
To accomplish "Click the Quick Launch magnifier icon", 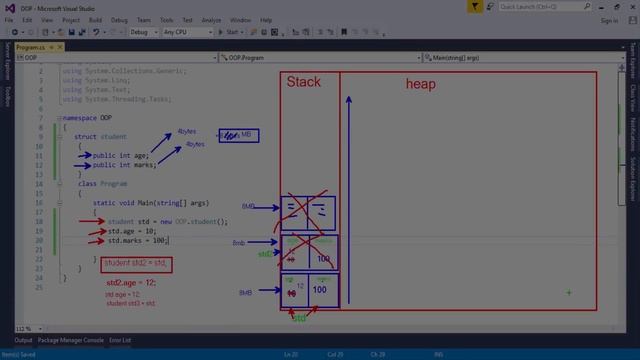I will point(587,7).
